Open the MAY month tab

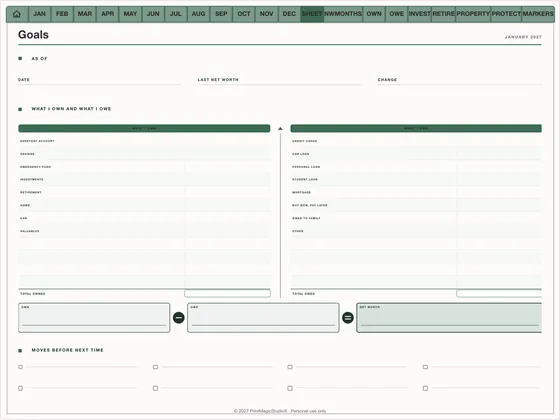[x=130, y=14]
